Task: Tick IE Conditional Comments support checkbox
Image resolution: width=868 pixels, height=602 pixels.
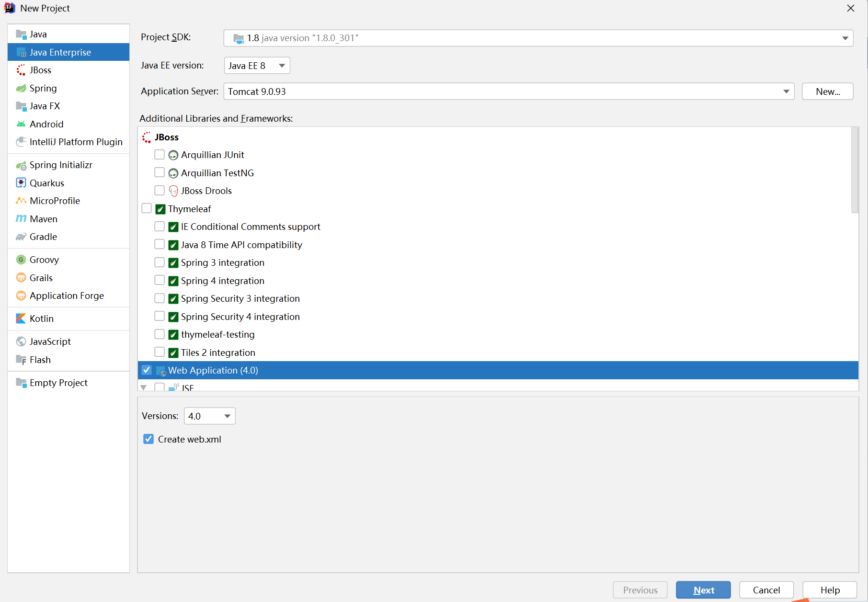Action: [x=160, y=227]
